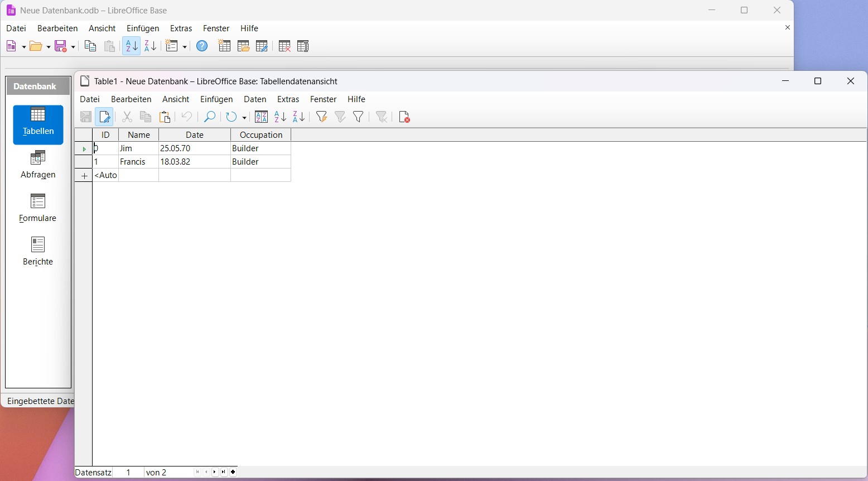Click the AutoFilter funnel icon with lightning
The width and height of the screenshot is (868, 481).
pyautogui.click(x=321, y=117)
